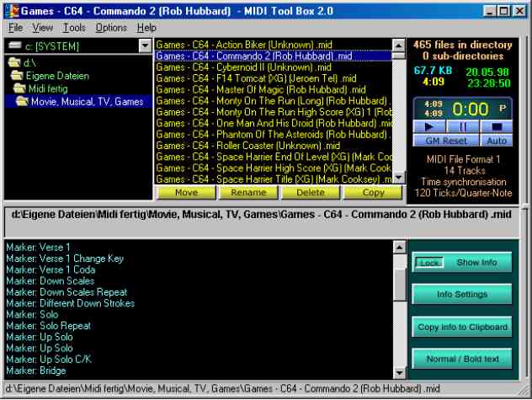532x400 pixels.
Task: Click the c: [SYSTEM] drive icon
Action: click(15, 45)
